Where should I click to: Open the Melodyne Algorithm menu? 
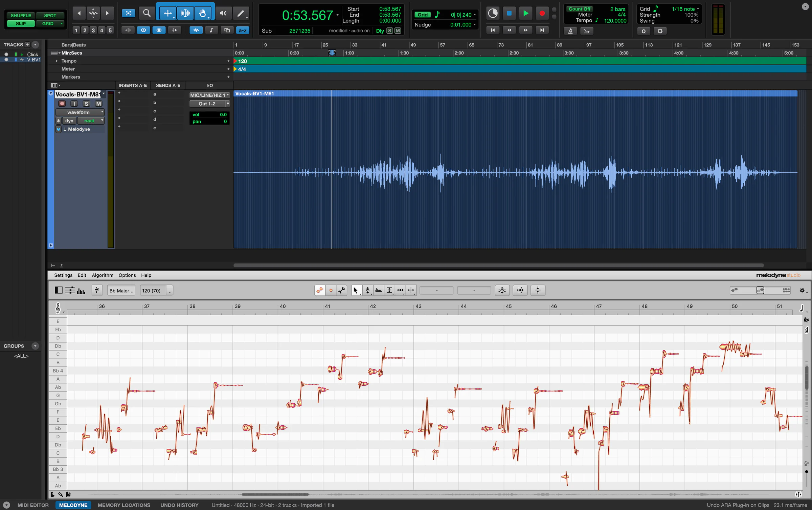(103, 275)
